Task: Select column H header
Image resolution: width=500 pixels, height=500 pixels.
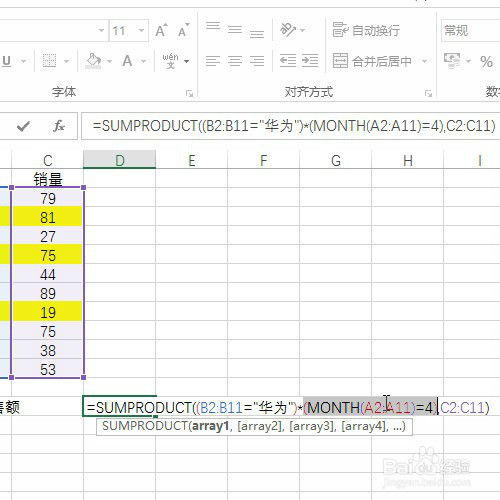Action: (x=408, y=160)
